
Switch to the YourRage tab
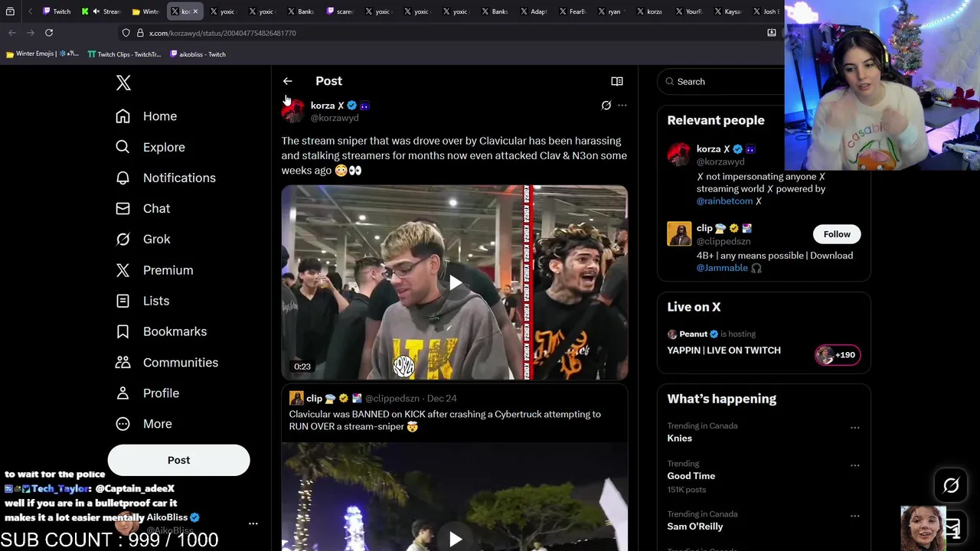click(688, 11)
